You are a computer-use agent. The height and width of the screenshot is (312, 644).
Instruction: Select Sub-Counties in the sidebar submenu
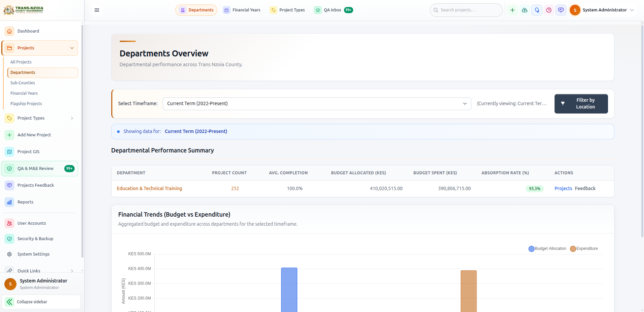click(23, 83)
